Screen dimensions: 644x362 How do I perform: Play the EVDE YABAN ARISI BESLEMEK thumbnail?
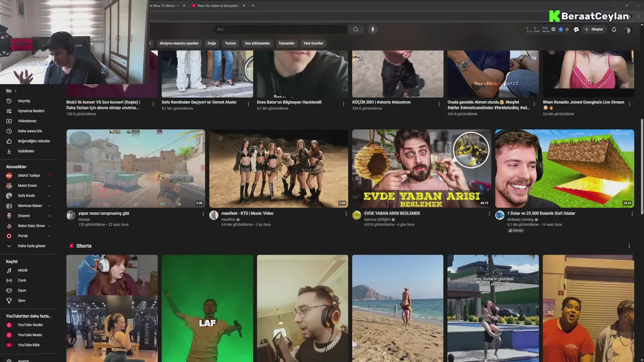[422, 168]
